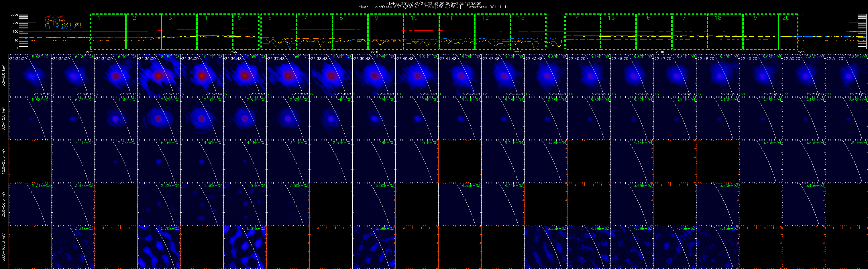
Task: Click the '1.06E+04' value in 3-6 keV row
Action: click(x=299, y=57)
